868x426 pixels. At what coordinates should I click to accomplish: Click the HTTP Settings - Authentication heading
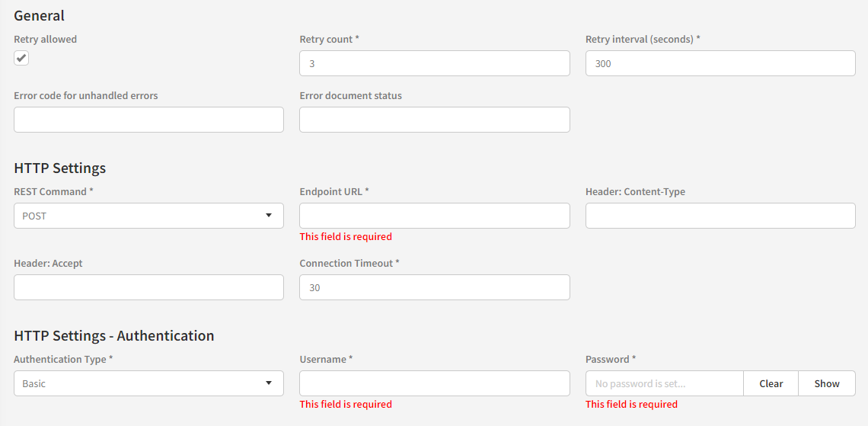(x=114, y=335)
